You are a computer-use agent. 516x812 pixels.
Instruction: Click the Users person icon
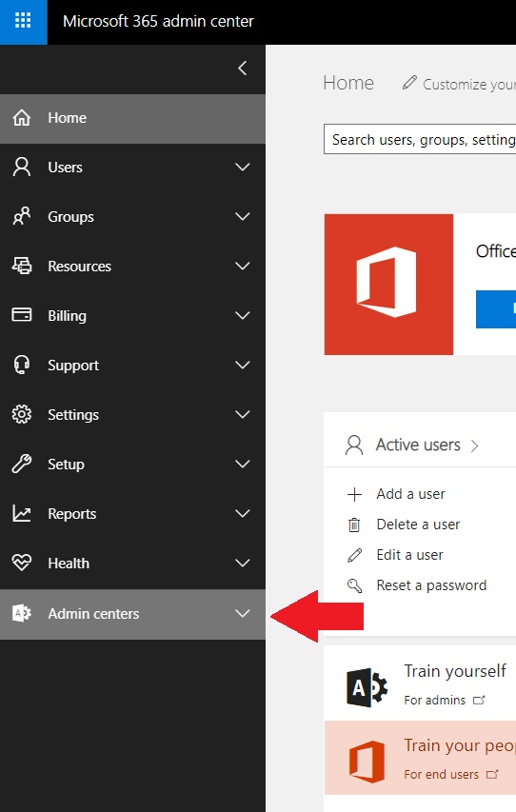pyautogui.click(x=21, y=168)
